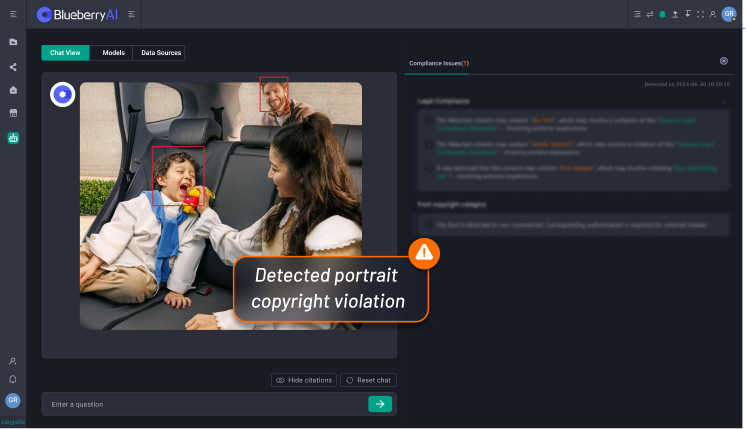746x429 pixels.
Task: Enter fullscreen using the expand icon
Action: pos(700,14)
